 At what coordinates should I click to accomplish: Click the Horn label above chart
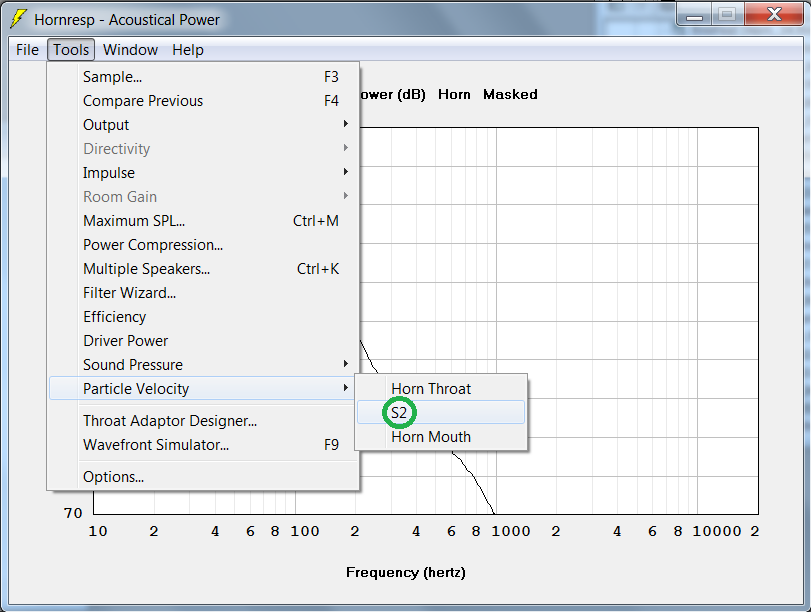(x=454, y=94)
